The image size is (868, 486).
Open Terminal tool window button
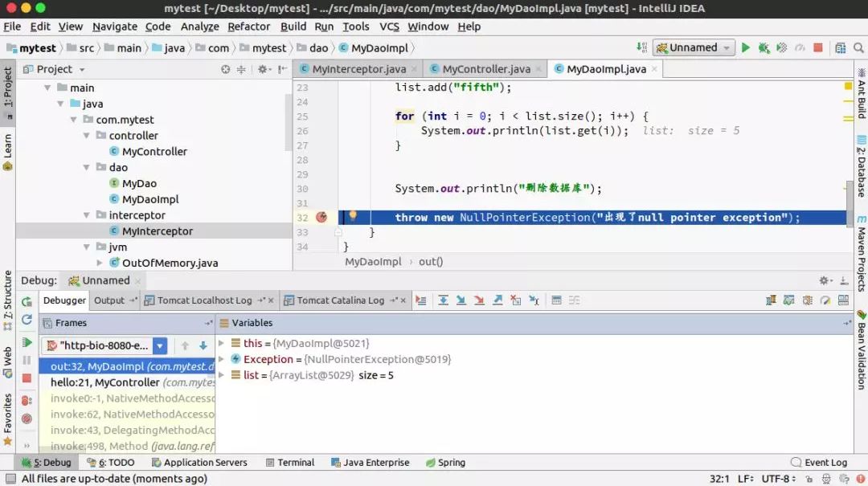tap(290, 462)
